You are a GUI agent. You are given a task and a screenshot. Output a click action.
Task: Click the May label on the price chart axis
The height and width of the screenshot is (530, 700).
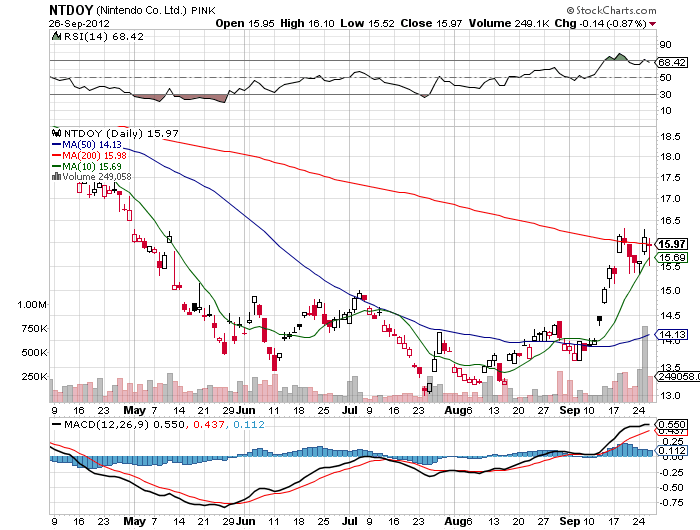(134, 410)
